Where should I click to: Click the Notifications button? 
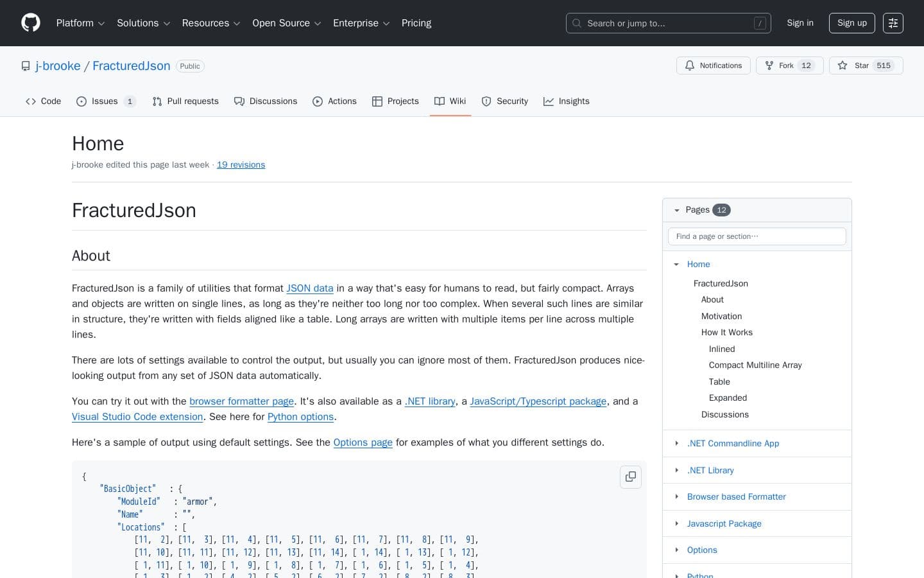coord(714,66)
